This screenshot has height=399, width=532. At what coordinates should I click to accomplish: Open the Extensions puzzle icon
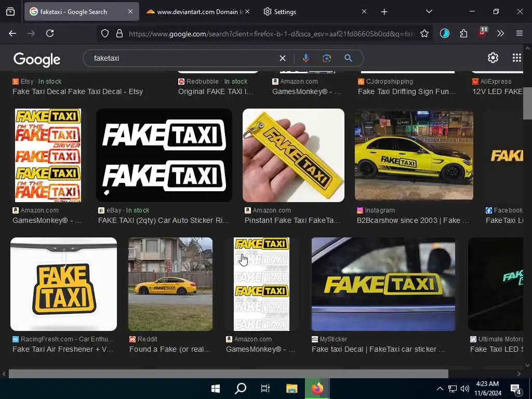click(463, 33)
